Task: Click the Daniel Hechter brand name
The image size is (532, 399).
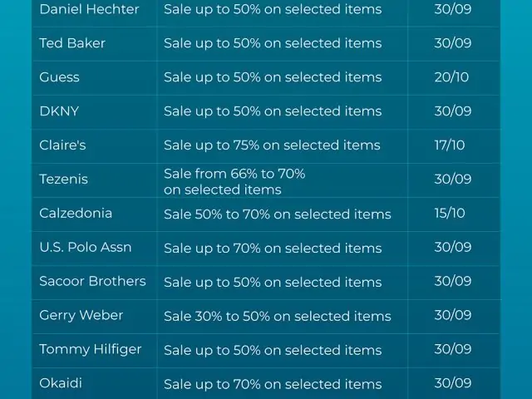Action: click(x=89, y=9)
